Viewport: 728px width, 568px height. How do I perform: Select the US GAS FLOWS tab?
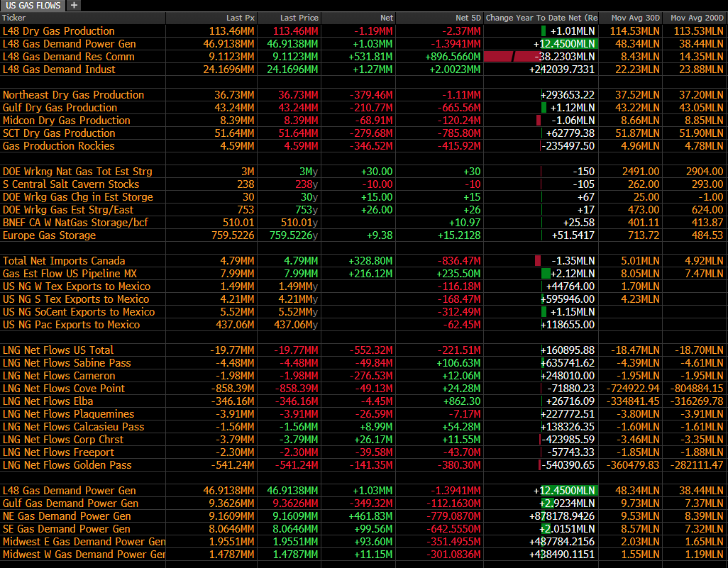point(33,6)
